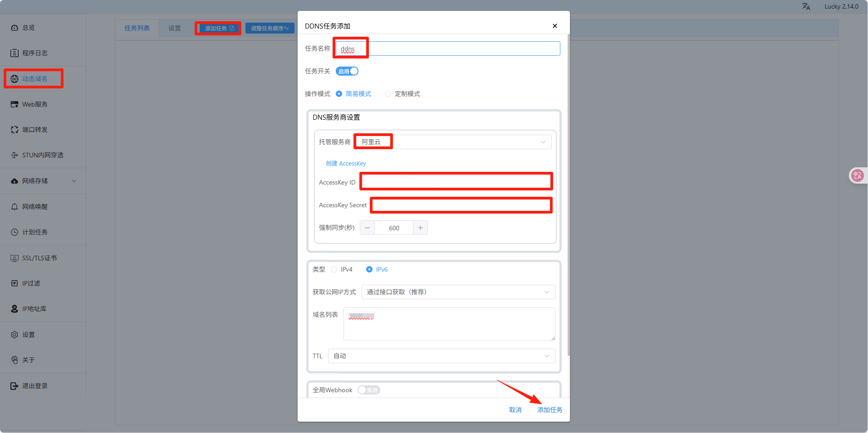Open the 获取公网IP方式 dropdown
Screen dimensions: 868x433
pos(458,292)
